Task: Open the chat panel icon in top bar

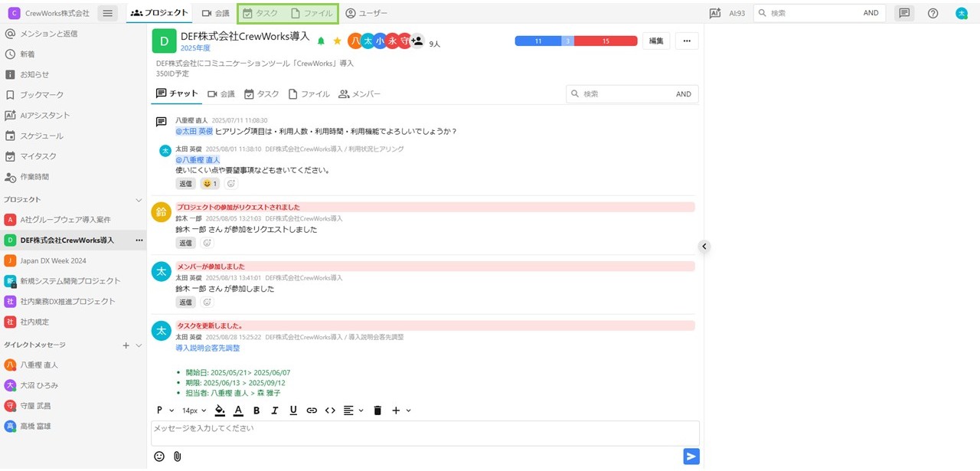Action: tap(904, 13)
